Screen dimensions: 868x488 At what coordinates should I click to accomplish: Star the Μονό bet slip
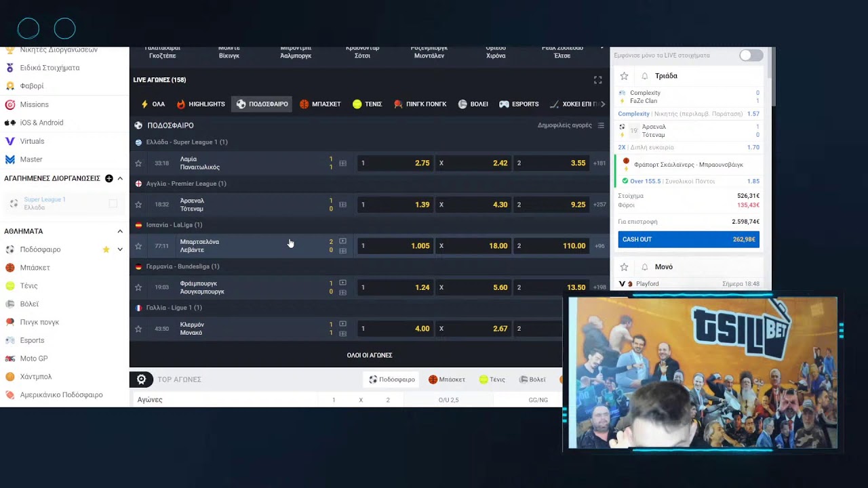click(x=625, y=267)
